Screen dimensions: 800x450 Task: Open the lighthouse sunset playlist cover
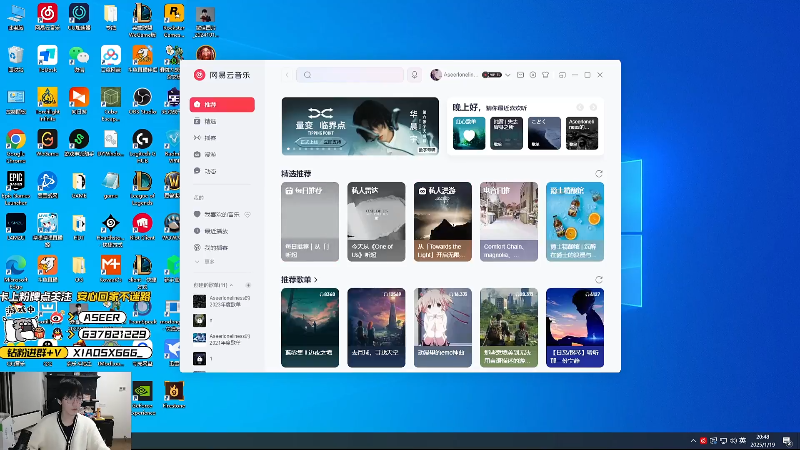[x=376, y=328]
